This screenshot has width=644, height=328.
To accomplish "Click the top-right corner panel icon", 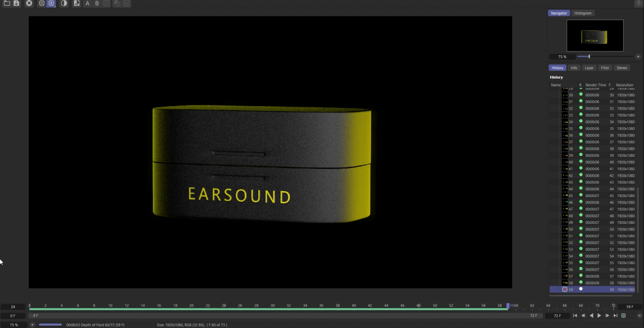I will (639, 3).
